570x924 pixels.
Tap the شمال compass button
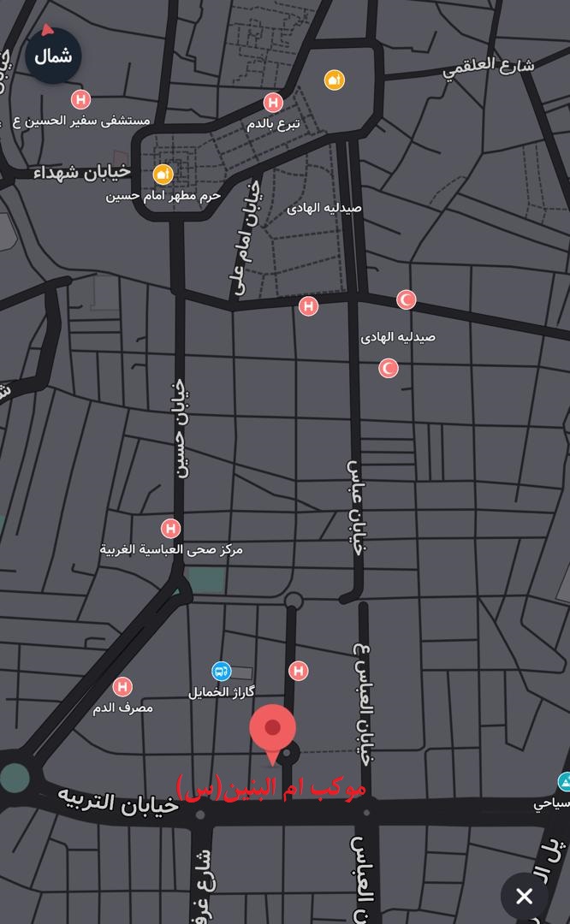pyautogui.click(x=53, y=56)
